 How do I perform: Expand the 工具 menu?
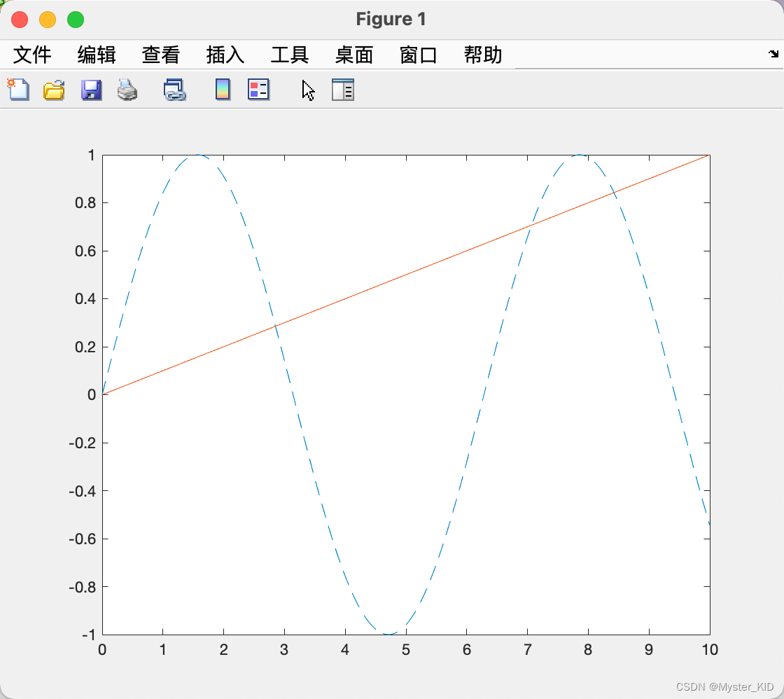tap(290, 55)
